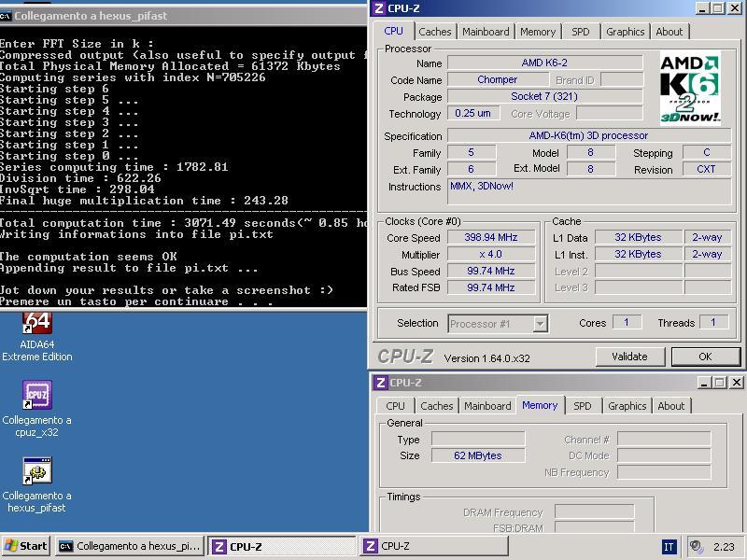Select the CPU tab in upper CPU-Z
The width and height of the screenshot is (747, 560).
coord(393,31)
